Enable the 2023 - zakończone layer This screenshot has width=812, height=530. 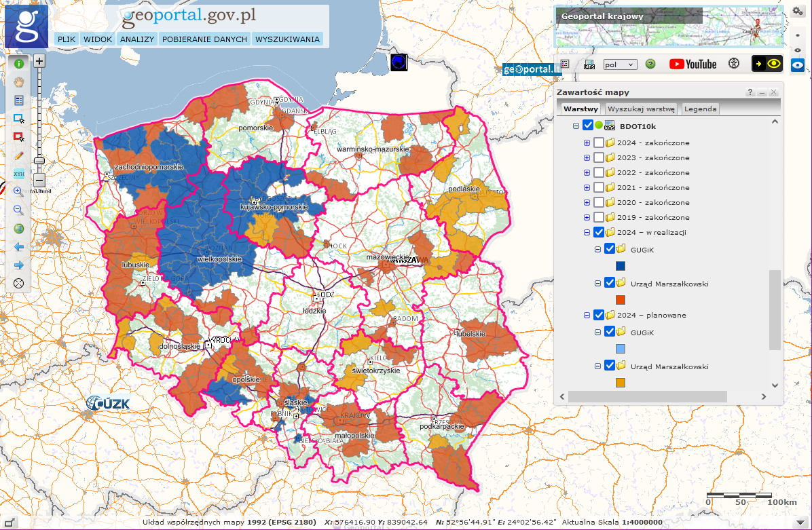(599, 157)
